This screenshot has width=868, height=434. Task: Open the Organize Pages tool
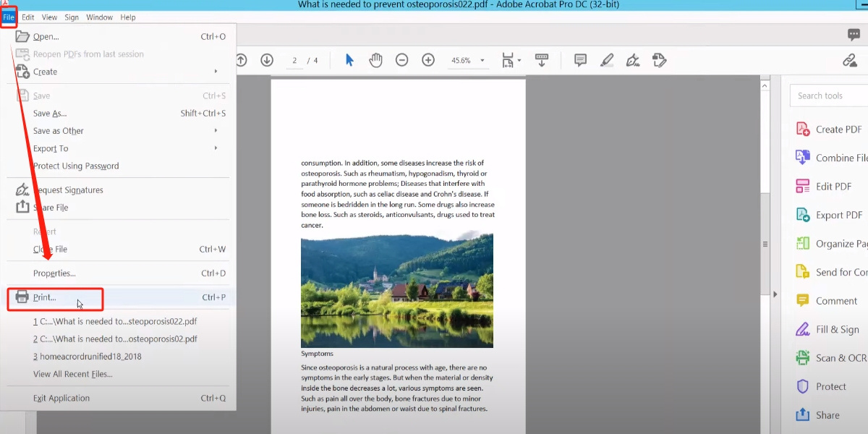(x=831, y=244)
